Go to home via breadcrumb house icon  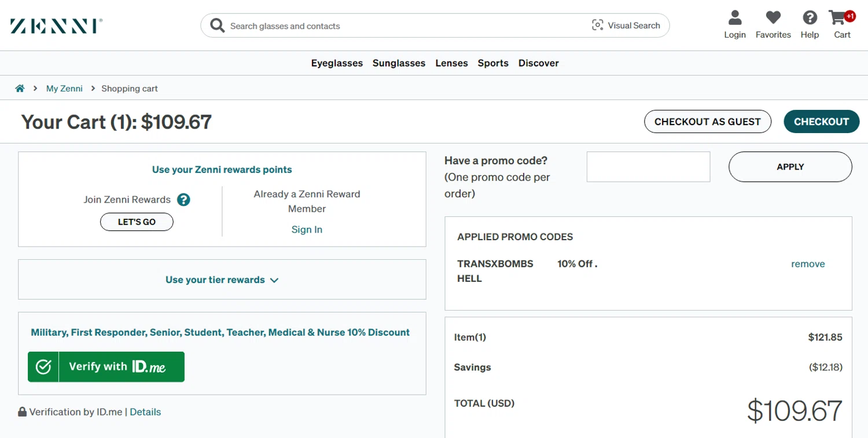pos(20,89)
